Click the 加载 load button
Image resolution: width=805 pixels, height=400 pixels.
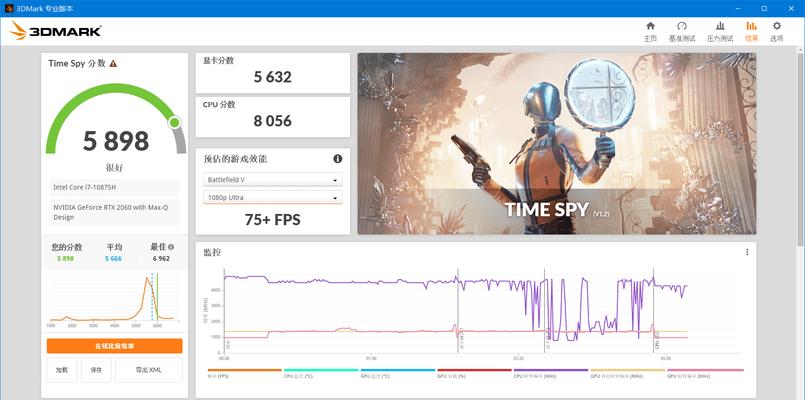click(62, 370)
